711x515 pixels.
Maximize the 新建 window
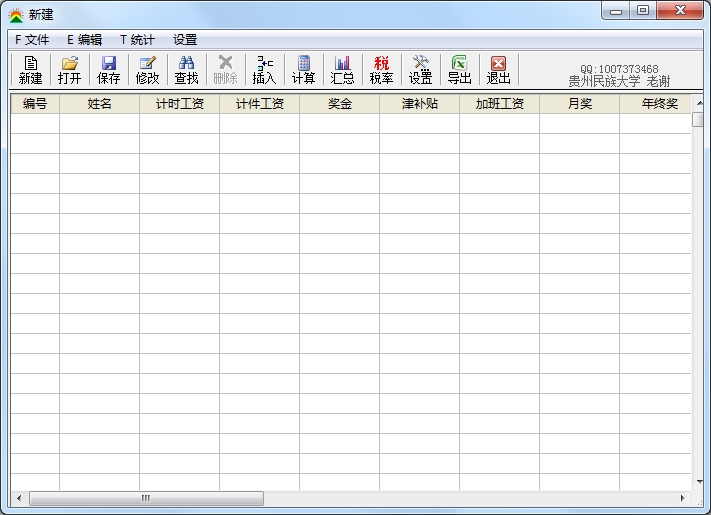click(x=643, y=10)
